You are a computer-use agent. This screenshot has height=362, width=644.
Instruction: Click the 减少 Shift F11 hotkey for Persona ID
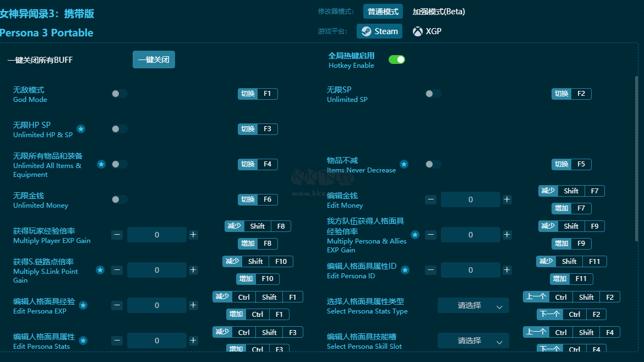571,262
